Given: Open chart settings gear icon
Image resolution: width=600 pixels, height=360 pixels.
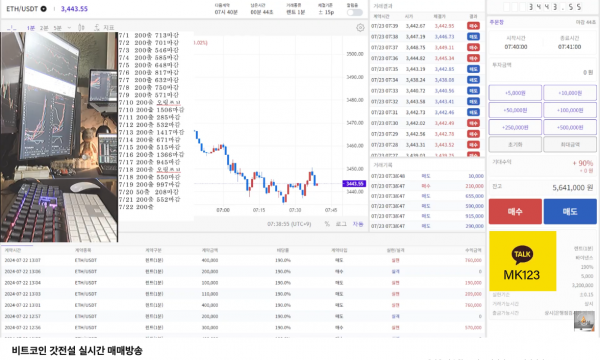Looking at the screenshot, I should point(360,28).
